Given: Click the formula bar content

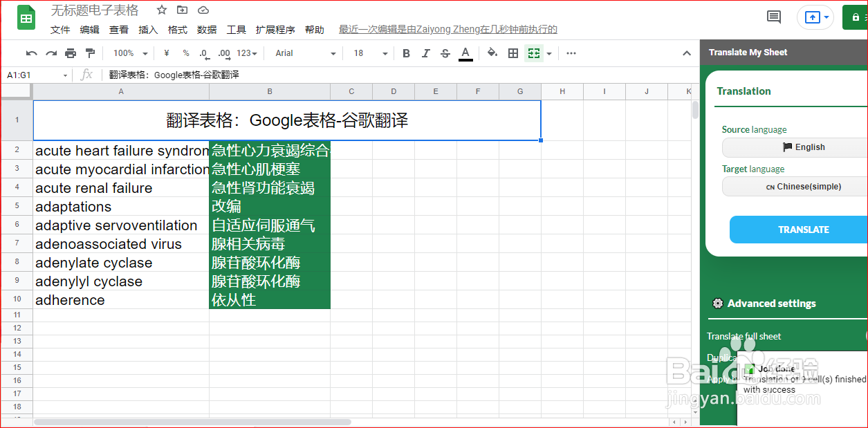Looking at the screenshot, I should click(174, 75).
